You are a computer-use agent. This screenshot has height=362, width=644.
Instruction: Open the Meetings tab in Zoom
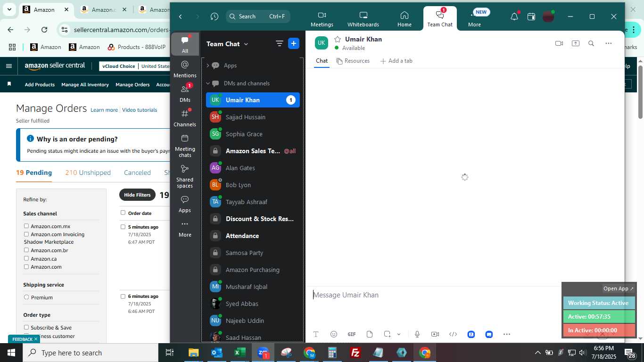[x=322, y=19]
